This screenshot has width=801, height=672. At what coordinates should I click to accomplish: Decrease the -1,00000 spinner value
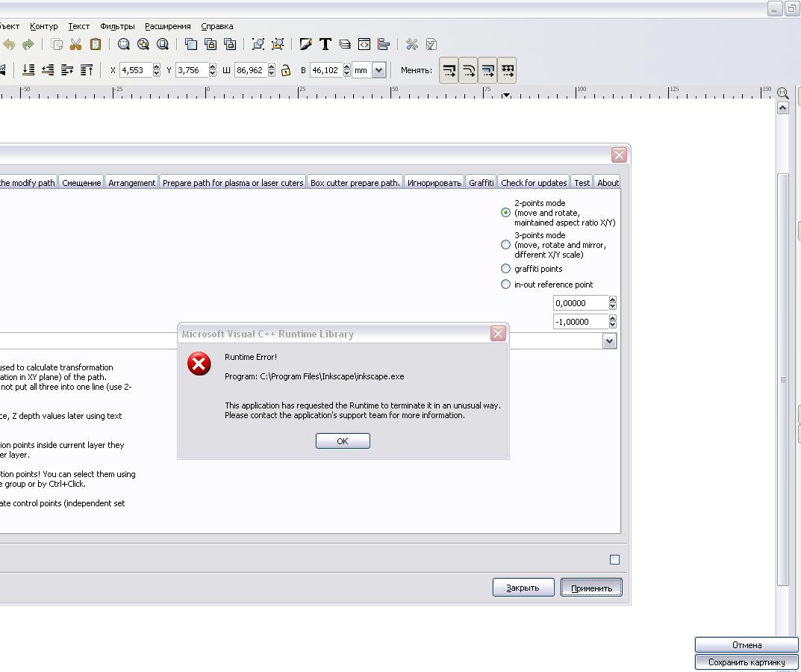click(x=612, y=326)
